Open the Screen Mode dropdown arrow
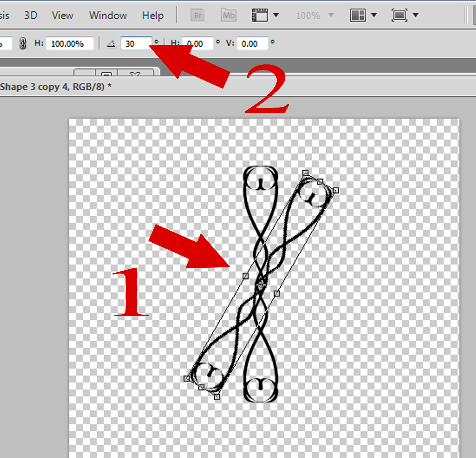 (416, 15)
